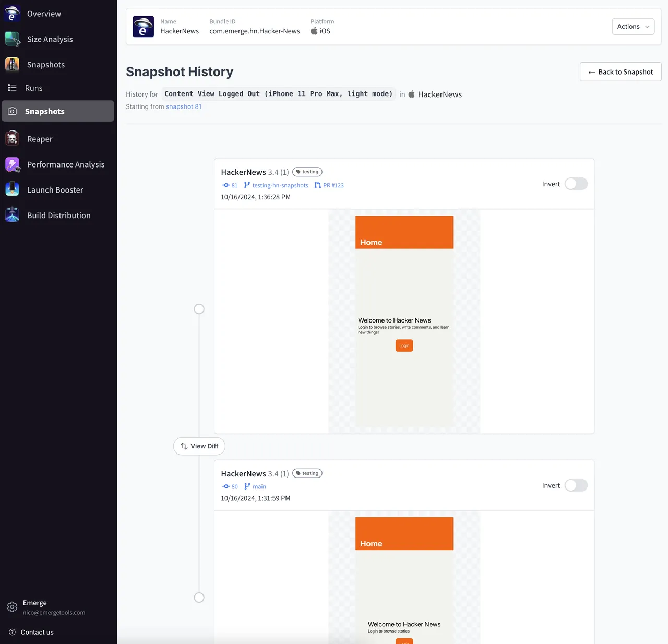
Task: Click the Size Analysis icon
Action: click(x=12, y=39)
